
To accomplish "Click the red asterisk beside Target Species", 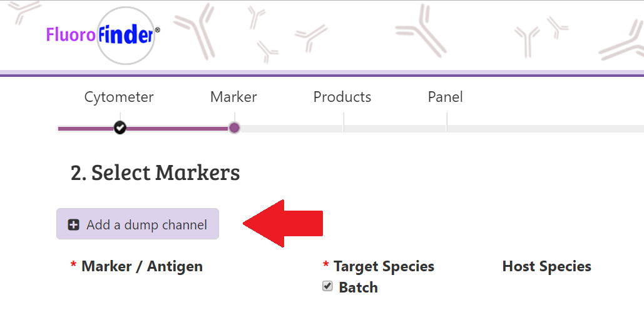I will pyautogui.click(x=326, y=266).
